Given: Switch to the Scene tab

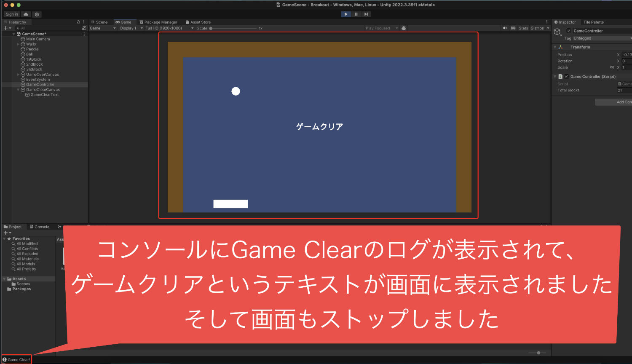Looking at the screenshot, I should point(99,22).
